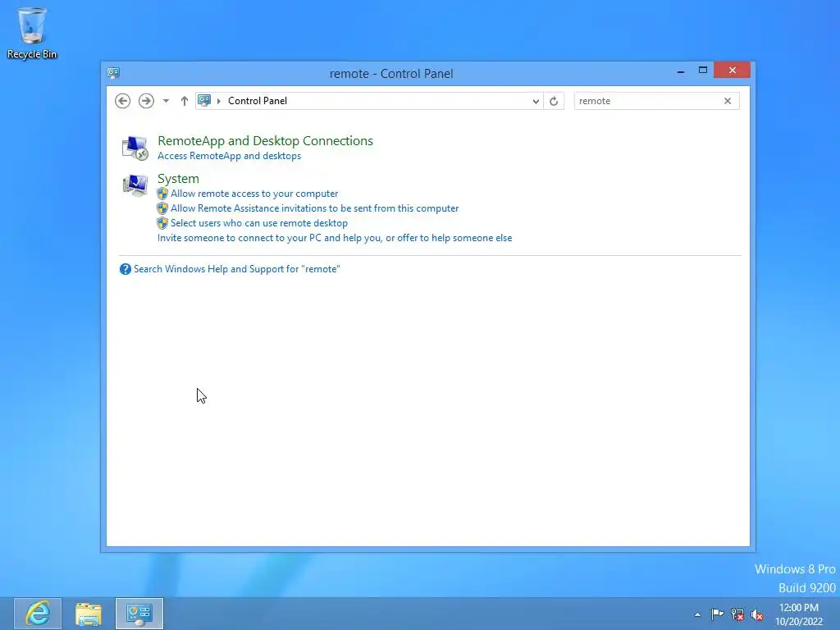
Task: Expand the address bar root chevron
Action: [218, 101]
